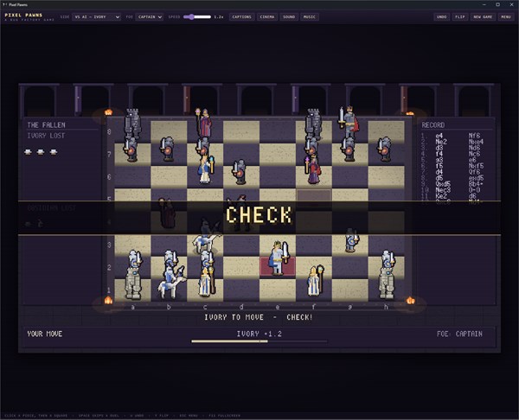Screen dimensions: 519x420
Task: Toggle the Music option
Action: (309, 17)
